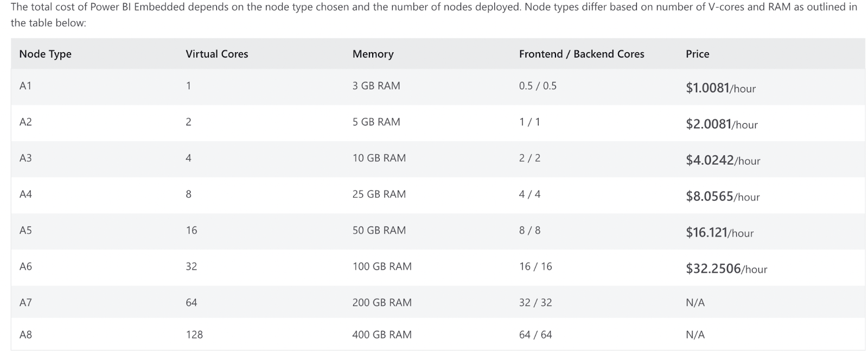
Task: Click the $16.121/hour price
Action: (719, 232)
